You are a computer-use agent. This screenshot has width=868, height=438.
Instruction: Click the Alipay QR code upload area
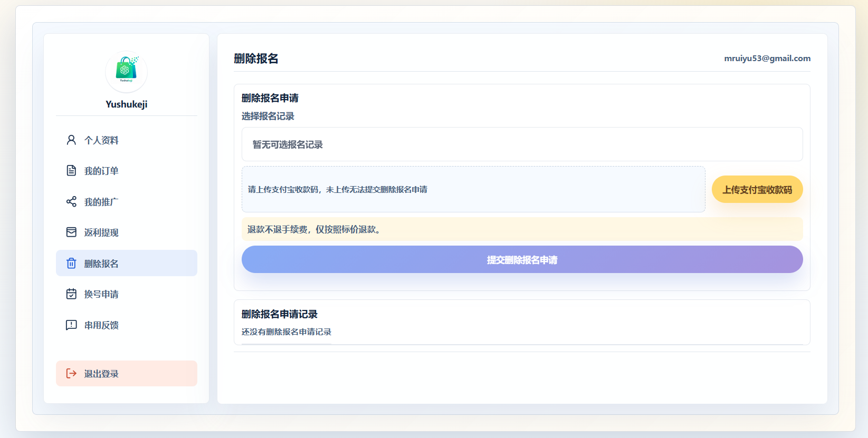point(473,189)
